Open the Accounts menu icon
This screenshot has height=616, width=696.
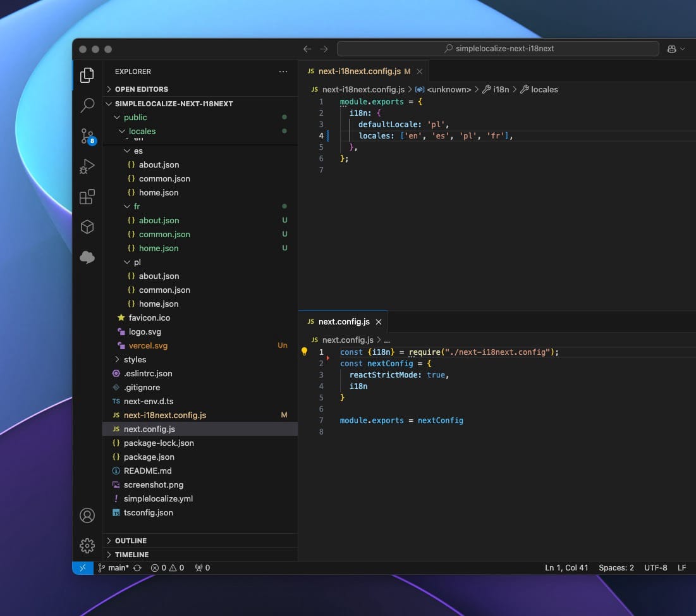point(87,515)
